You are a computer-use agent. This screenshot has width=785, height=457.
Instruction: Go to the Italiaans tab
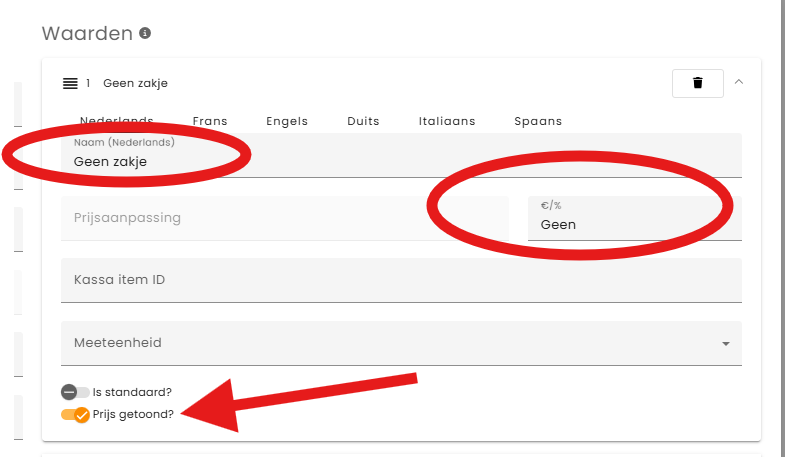447,121
